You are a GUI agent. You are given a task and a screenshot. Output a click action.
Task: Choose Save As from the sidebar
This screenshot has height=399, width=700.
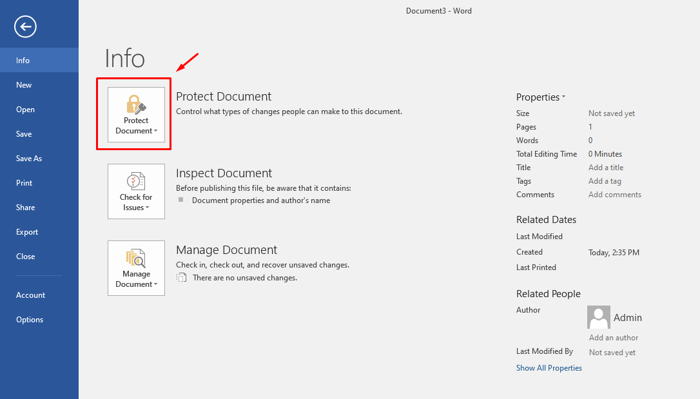click(x=39, y=158)
